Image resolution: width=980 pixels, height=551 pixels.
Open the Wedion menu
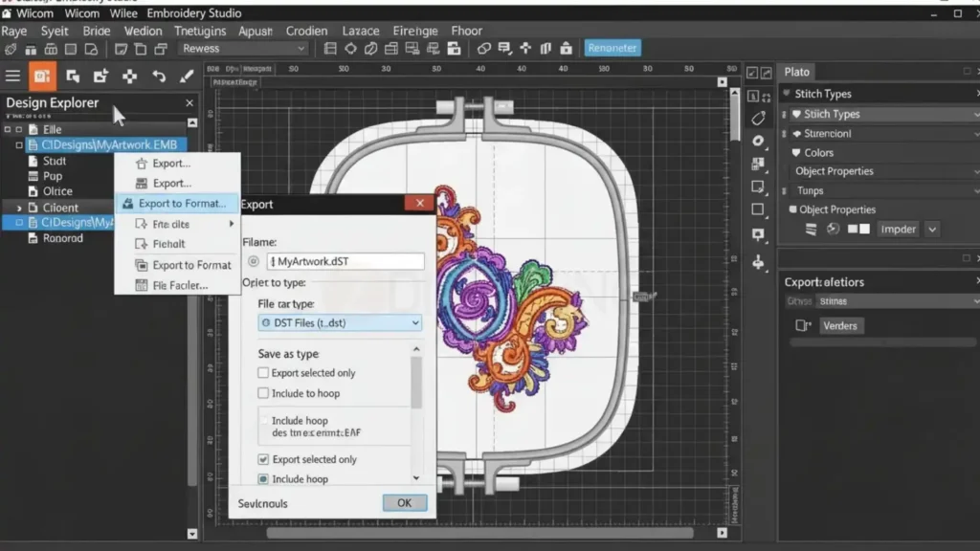pos(144,31)
